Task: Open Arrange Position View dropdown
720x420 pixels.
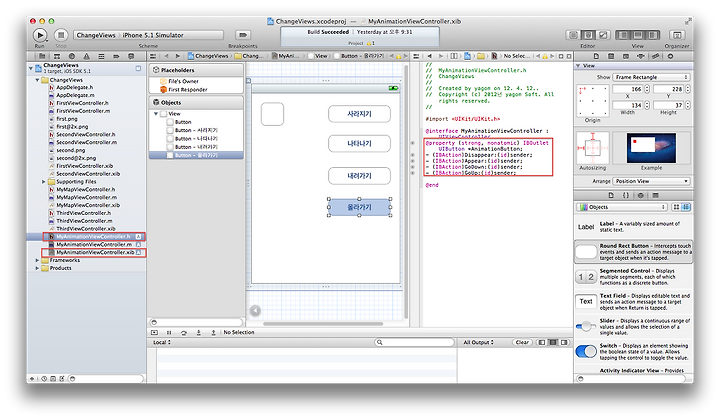Action: click(651, 181)
